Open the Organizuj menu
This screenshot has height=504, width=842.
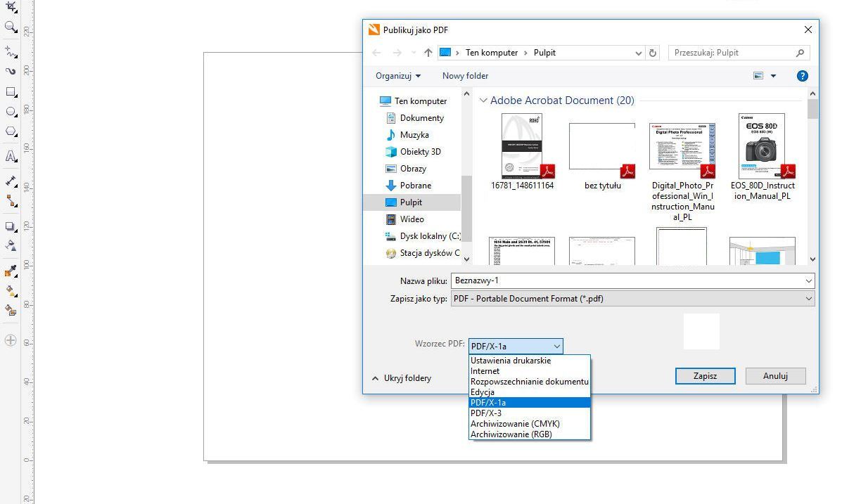(397, 76)
